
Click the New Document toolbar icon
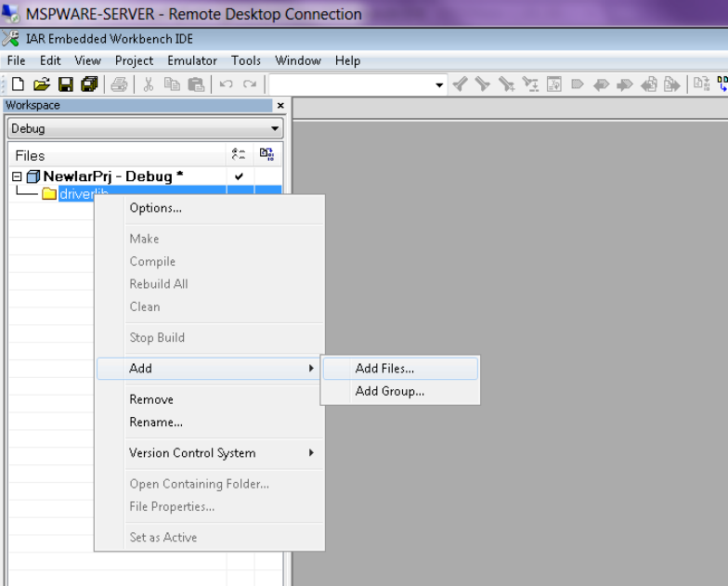pos(18,84)
